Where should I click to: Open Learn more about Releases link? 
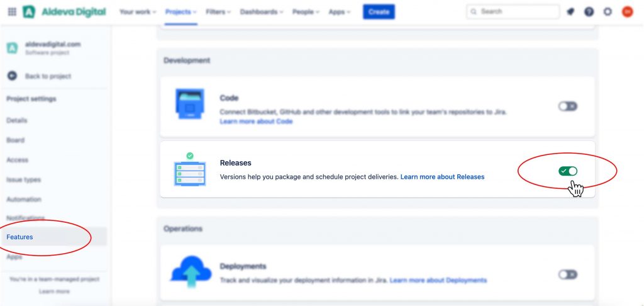442,177
